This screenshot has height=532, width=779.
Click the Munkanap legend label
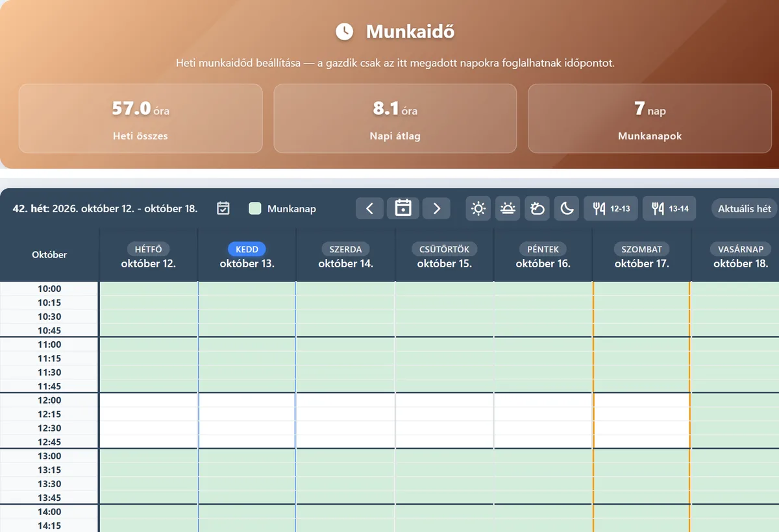[291, 209]
